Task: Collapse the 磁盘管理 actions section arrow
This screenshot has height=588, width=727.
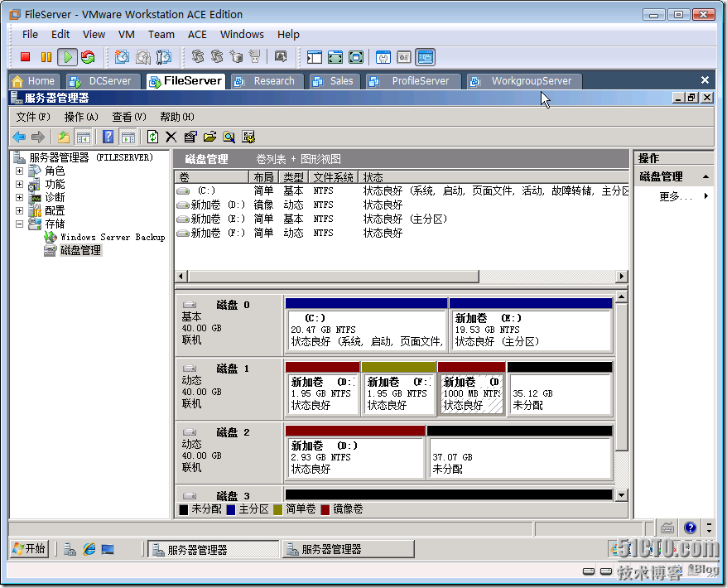Action: [705, 176]
